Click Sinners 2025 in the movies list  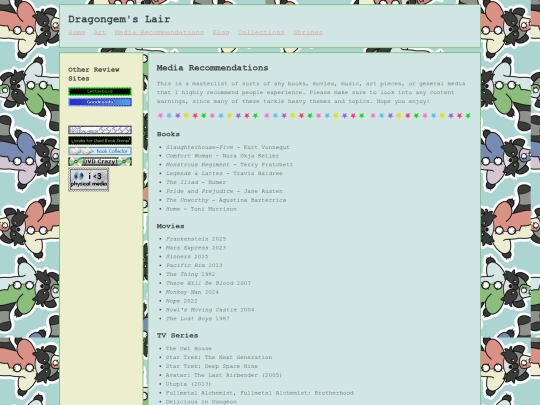pyautogui.click(x=187, y=257)
